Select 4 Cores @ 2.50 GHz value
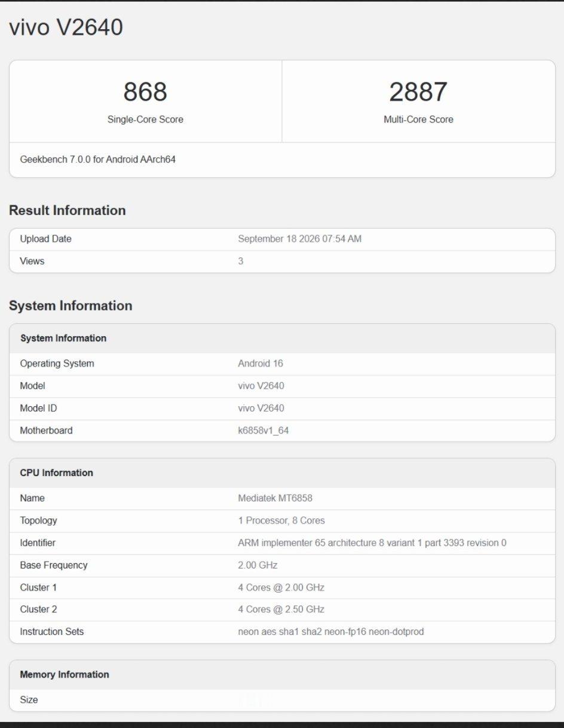The width and height of the screenshot is (564, 728). point(281,610)
